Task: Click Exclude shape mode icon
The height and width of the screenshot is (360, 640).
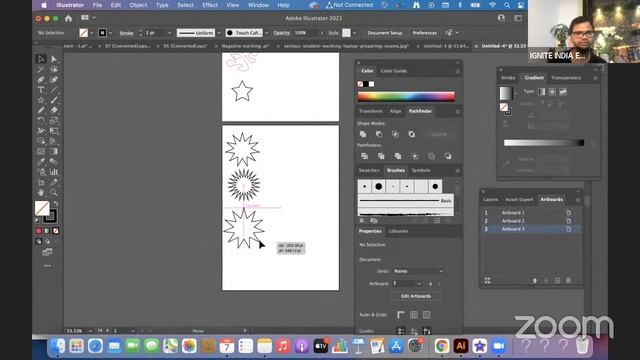Action: click(x=412, y=134)
